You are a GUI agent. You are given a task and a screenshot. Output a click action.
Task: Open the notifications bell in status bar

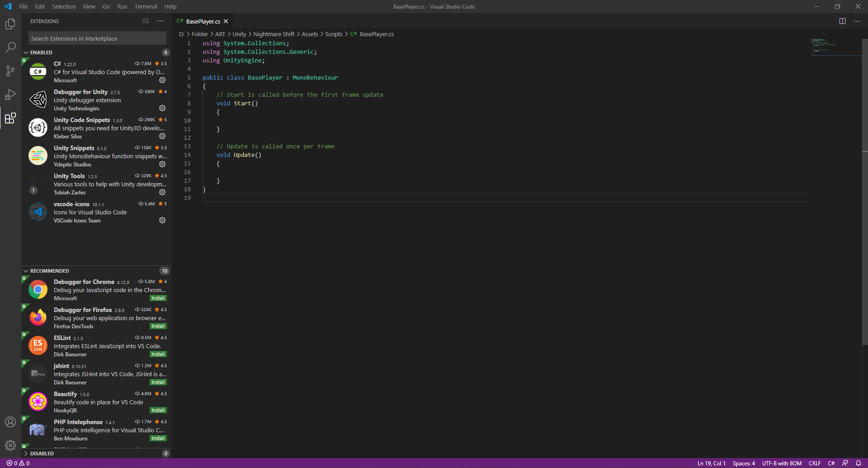859,463
